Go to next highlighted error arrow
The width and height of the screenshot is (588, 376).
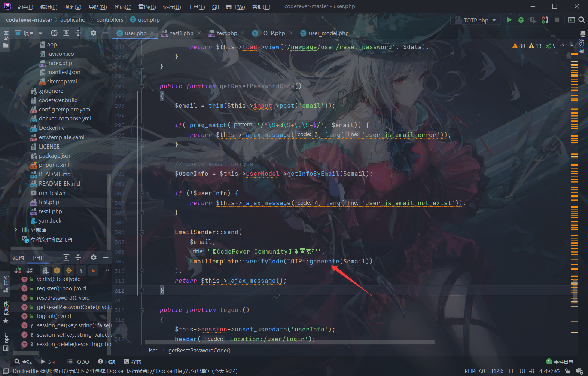pyautogui.click(x=572, y=46)
